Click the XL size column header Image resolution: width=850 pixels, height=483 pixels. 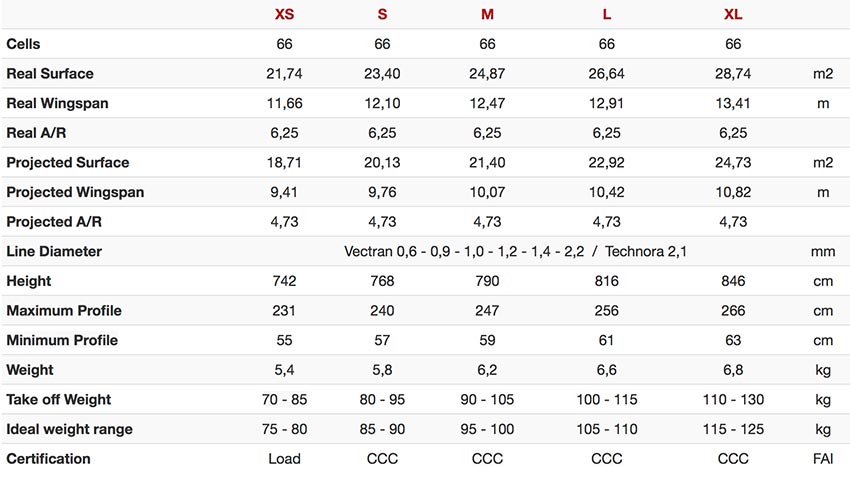point(733,14)
